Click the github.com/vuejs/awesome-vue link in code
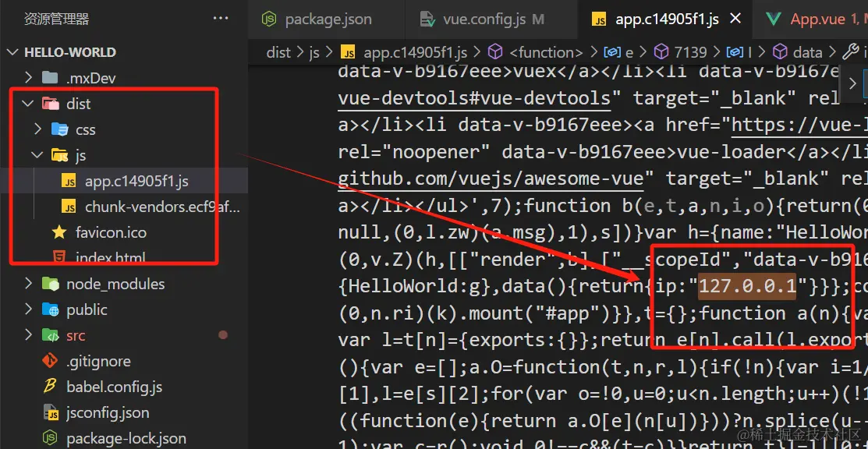Image resolution: width=868 pixels, height=449 pixels. 491,179
